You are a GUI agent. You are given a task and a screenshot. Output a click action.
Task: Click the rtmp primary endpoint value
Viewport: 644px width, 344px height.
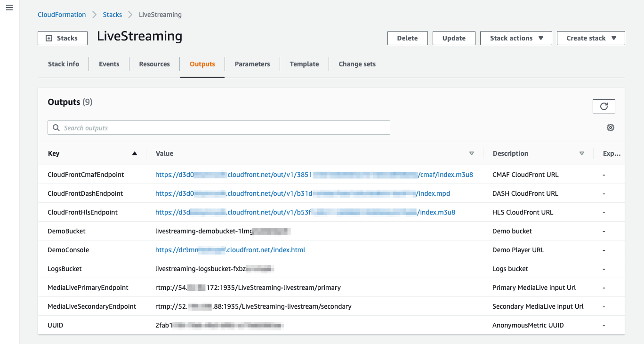pyautogui.click(x=248, y=288)
